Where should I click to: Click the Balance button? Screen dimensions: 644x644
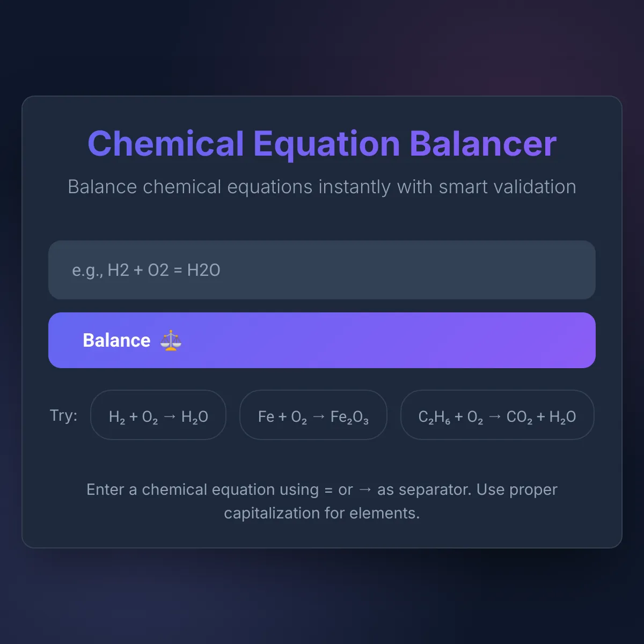(x=322, y=340)
